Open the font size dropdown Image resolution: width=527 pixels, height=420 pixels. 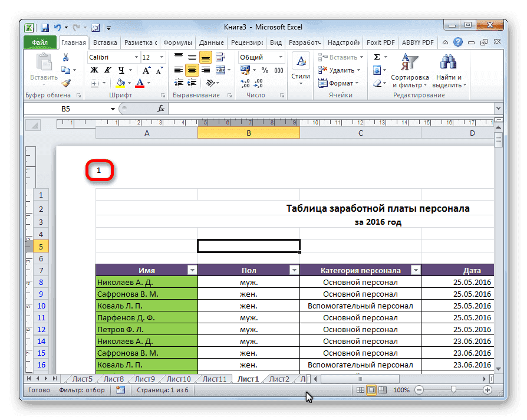tap(160, 57)
